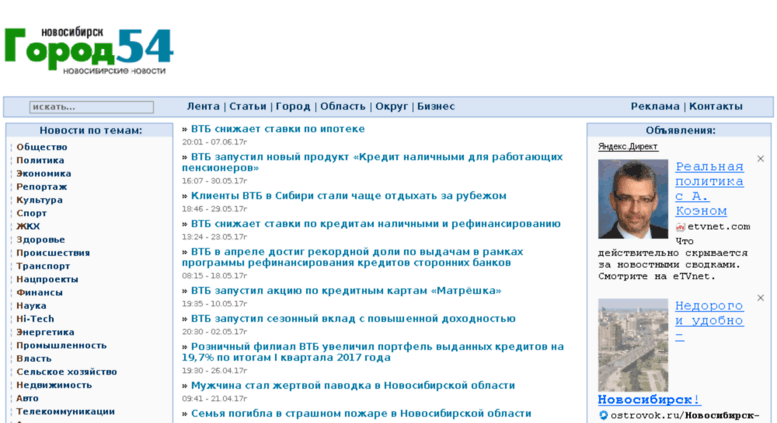Open the Власть topic

(34, 359)
